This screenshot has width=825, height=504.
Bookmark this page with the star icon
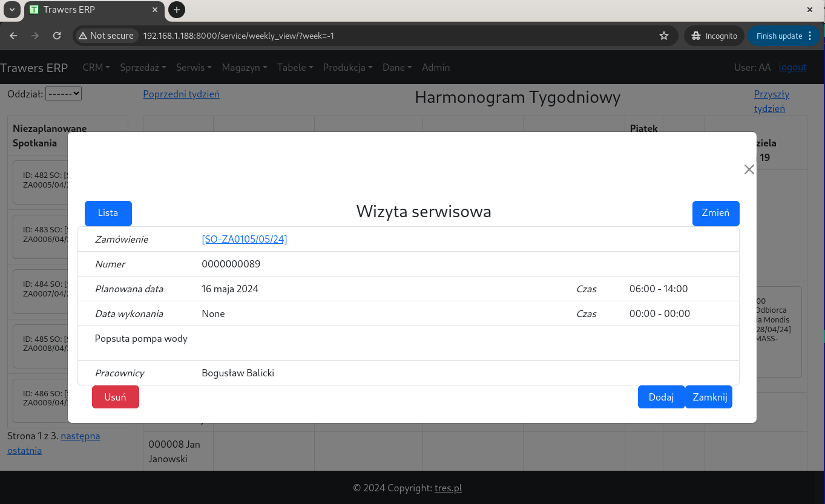(x=664, y=36)
